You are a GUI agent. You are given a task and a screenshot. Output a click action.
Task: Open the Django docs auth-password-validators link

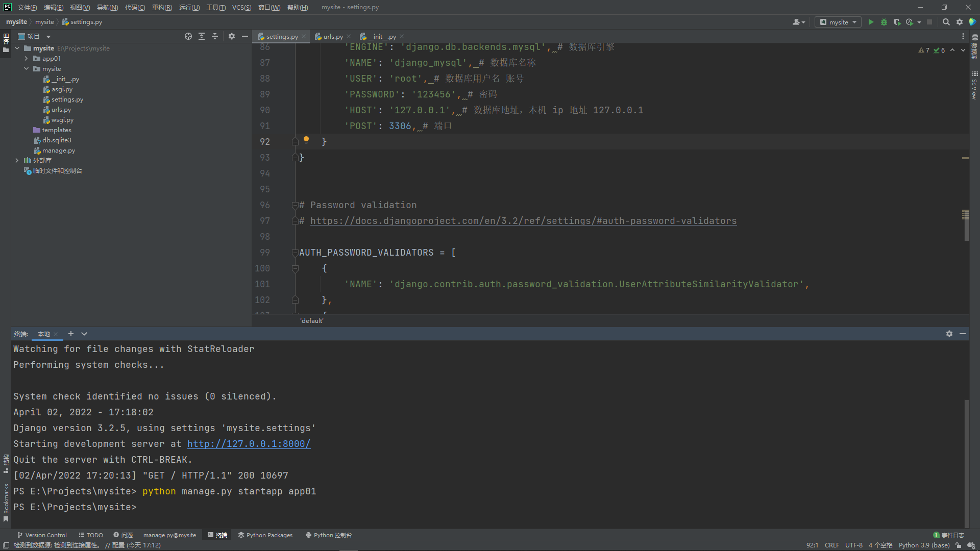pyautogui.click(x=523, y=221)
